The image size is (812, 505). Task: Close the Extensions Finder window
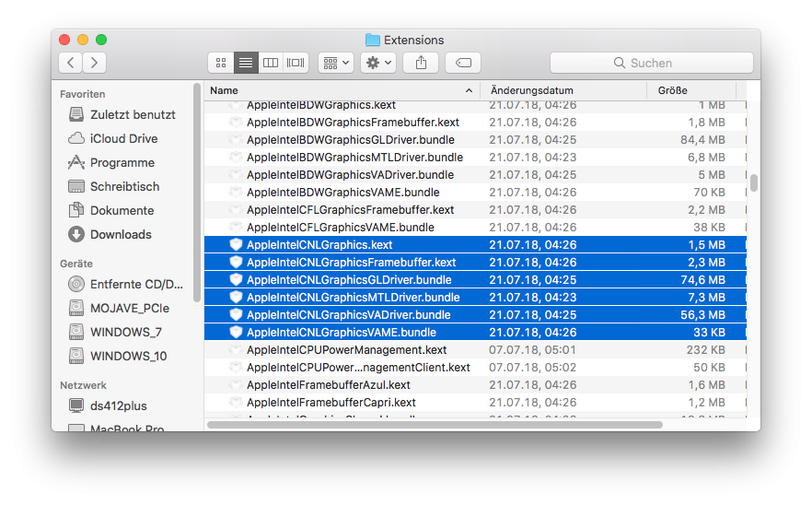(x=64, y=40)
